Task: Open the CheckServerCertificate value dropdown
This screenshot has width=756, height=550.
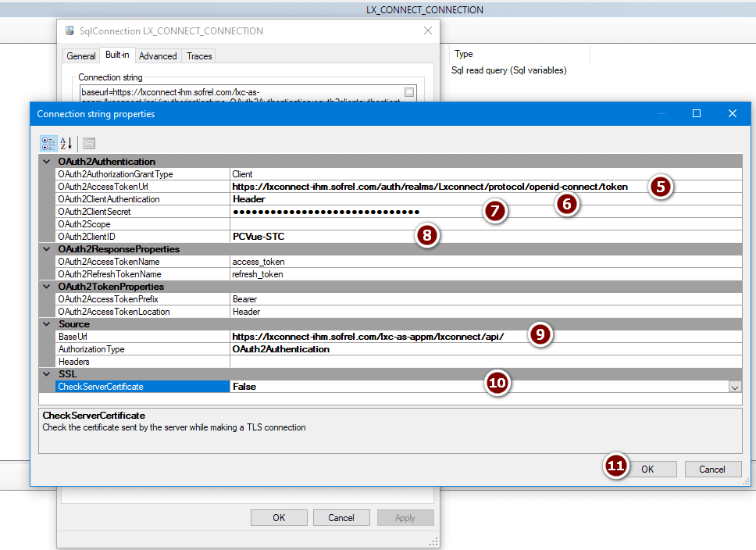Action: pos(734,387)
